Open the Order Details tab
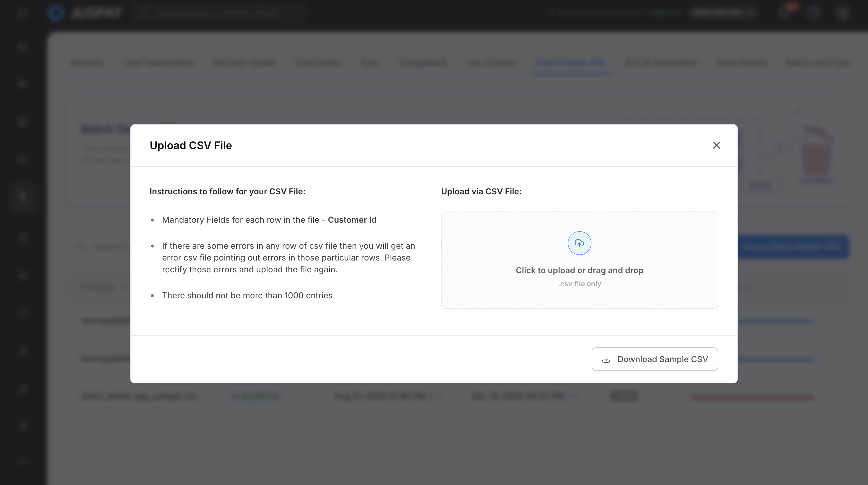The image size is (868, 485). coord(741,63)
